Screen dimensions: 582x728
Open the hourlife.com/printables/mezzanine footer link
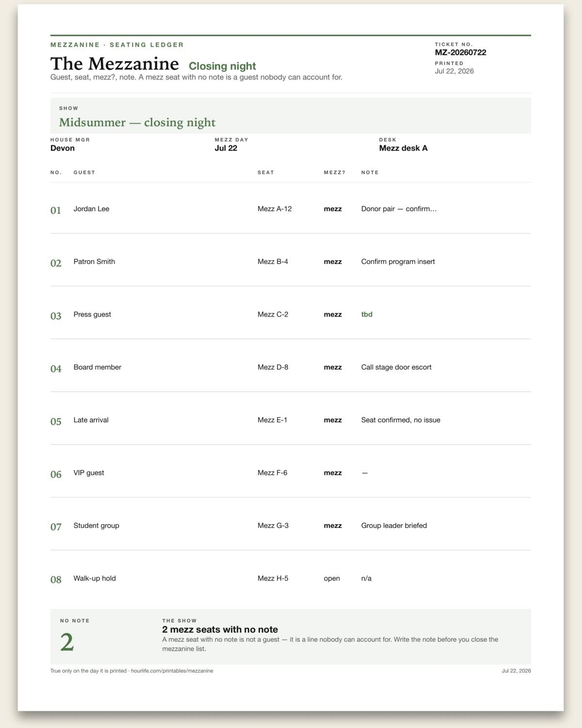click(172, 671)
